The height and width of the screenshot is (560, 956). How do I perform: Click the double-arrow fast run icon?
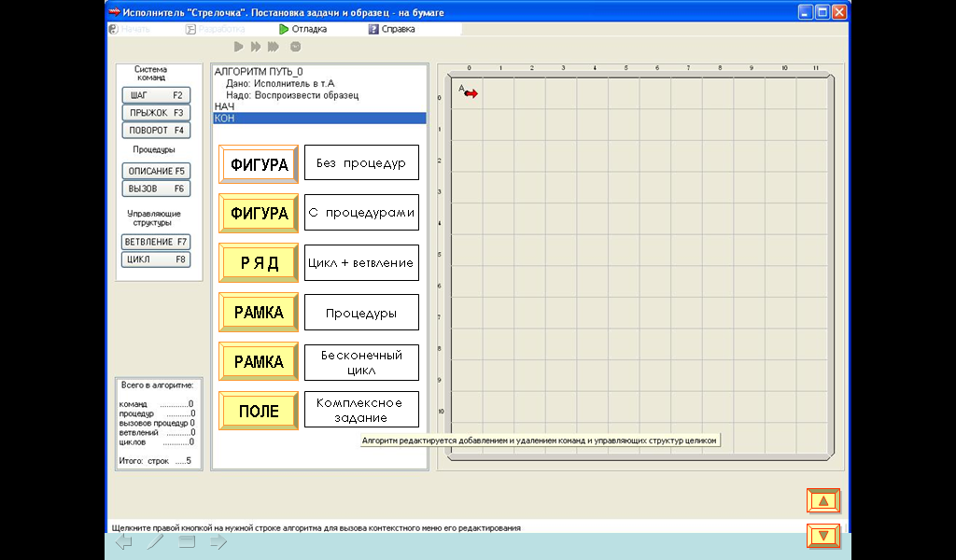[x=256, y=47]
